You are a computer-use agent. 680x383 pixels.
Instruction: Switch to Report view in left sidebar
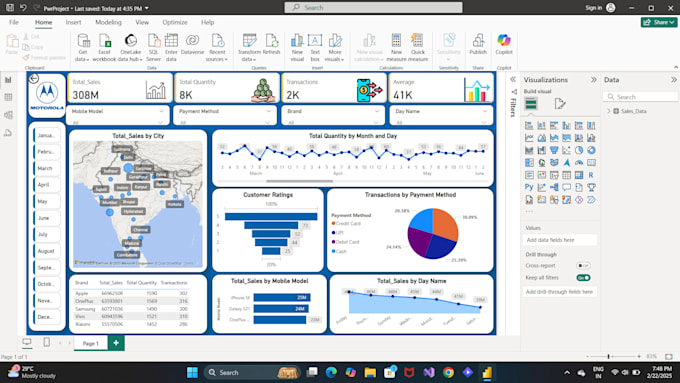click(x=8, y=80)
